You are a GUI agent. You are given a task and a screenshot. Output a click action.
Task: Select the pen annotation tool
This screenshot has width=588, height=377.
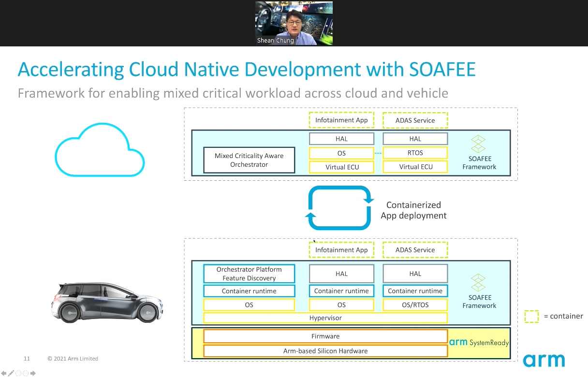click(x=11, y=373)
